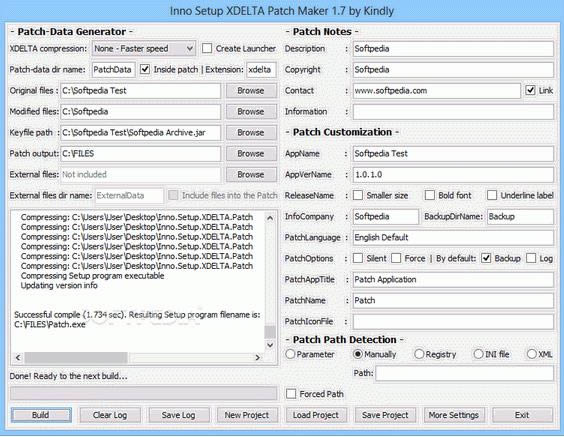Click status text 'Done! Ready to the next build...'
This screenshot has height=437, width=564.
pyautogui.click(x=68, y=376)
